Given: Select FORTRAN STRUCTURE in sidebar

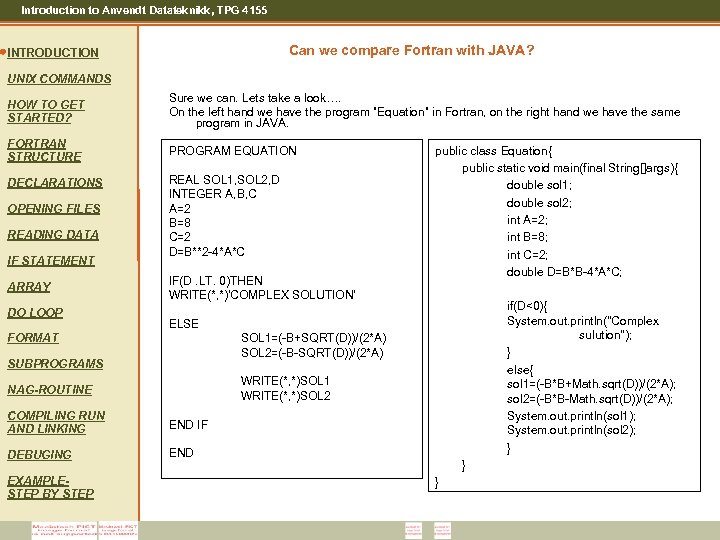Looking at the screenshot, I should (x=45, y=150).
